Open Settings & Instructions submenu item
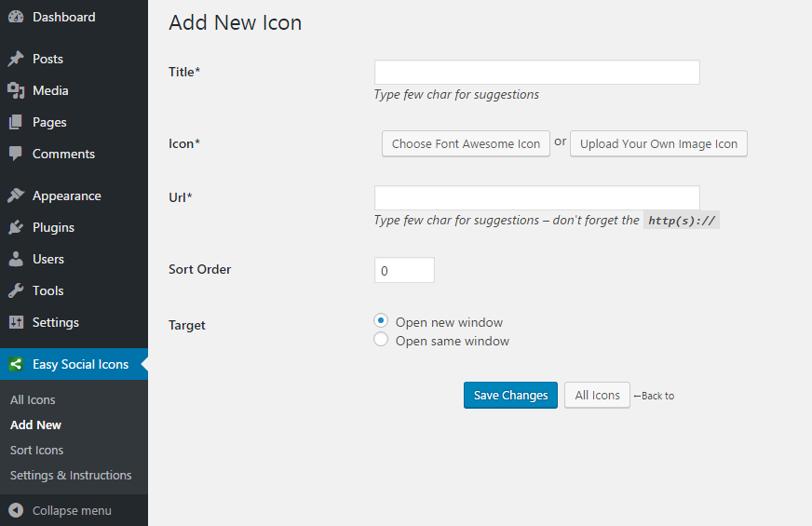Viewport: 812px width, 526px height. [x=71, y=475]
